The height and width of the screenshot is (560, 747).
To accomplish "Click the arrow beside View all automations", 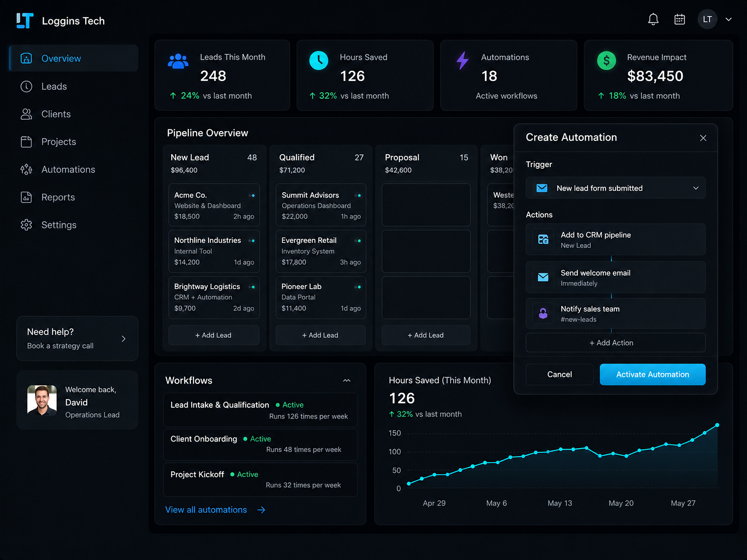I will [261, 510].
